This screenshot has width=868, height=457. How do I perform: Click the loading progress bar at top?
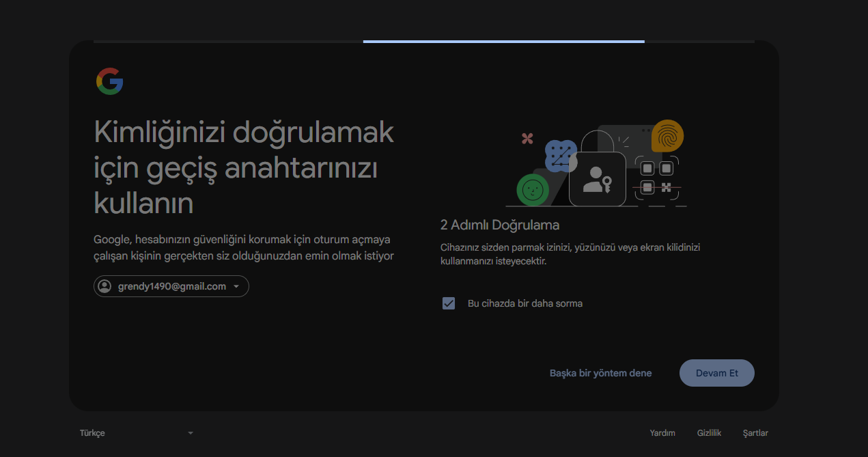(424, 42)
